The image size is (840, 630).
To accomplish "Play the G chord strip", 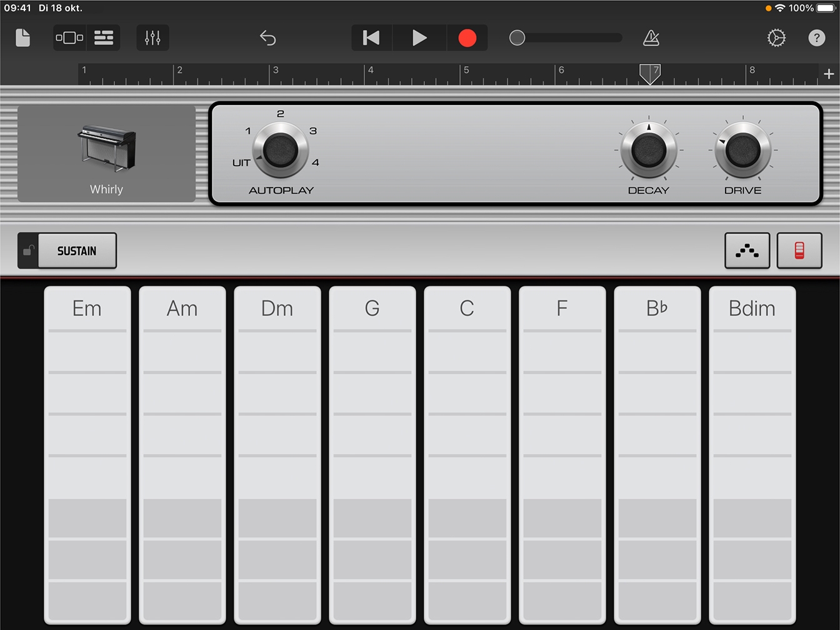I will coord(372,455).
